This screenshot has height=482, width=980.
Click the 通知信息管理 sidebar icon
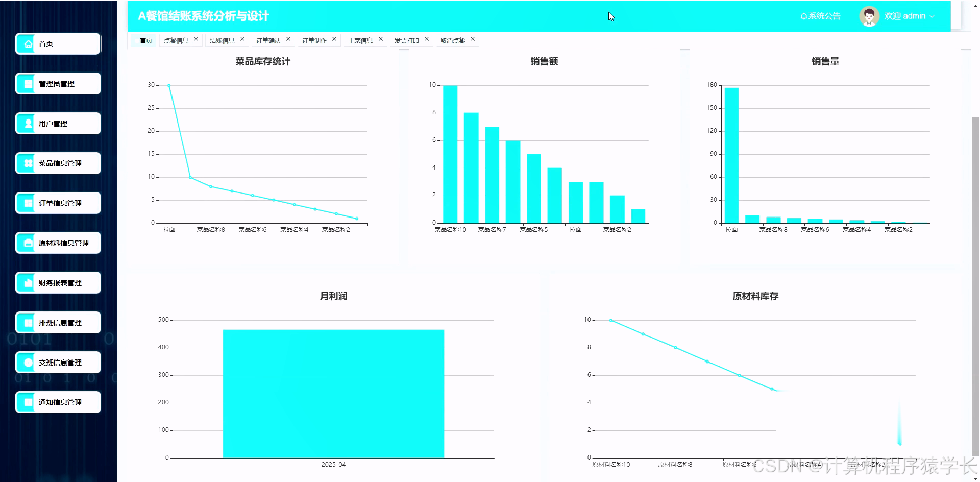[28, 402]
